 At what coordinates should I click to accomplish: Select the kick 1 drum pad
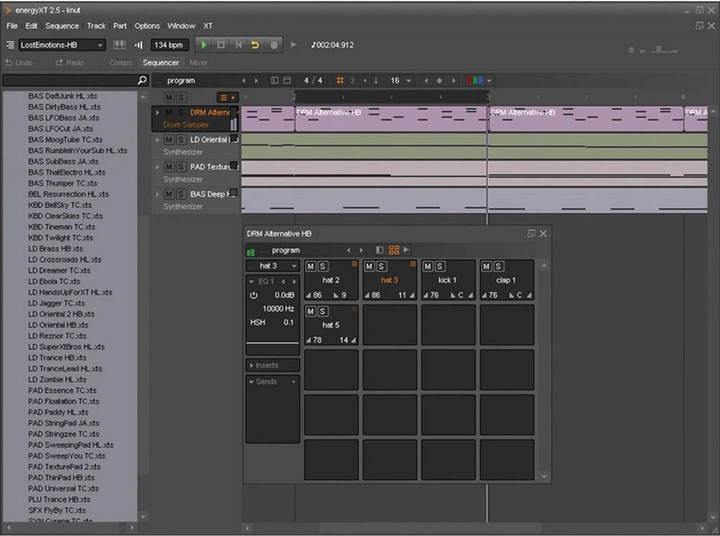448,280
